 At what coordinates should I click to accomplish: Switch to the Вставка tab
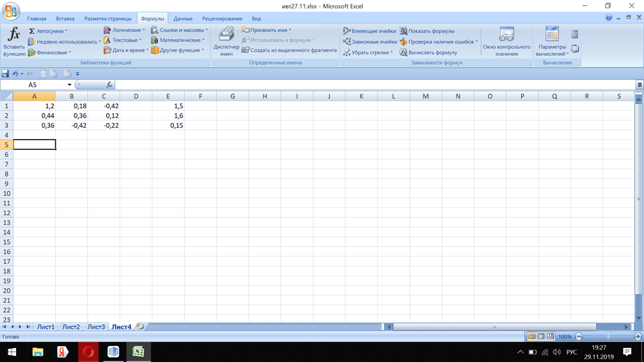tap(65, 19)
